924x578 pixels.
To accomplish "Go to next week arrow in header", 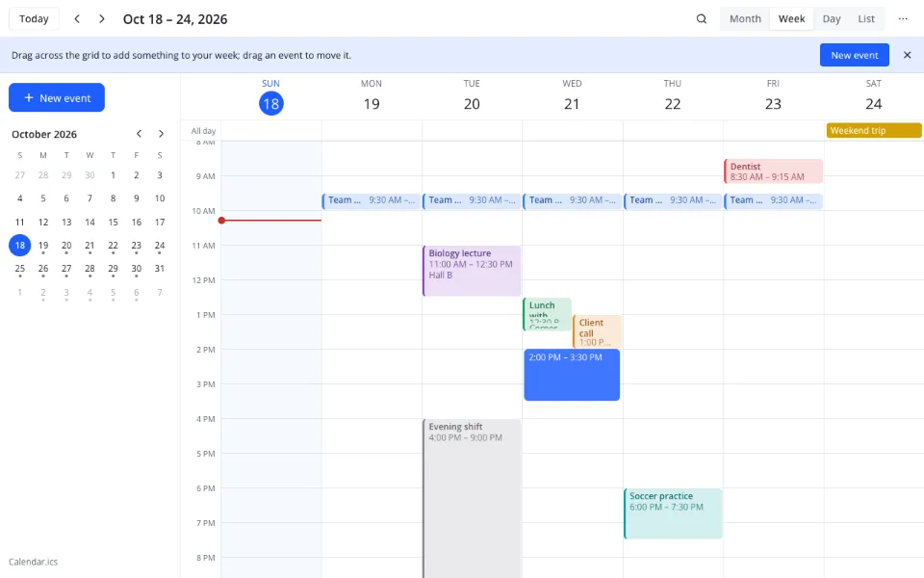I will point(102,19).
